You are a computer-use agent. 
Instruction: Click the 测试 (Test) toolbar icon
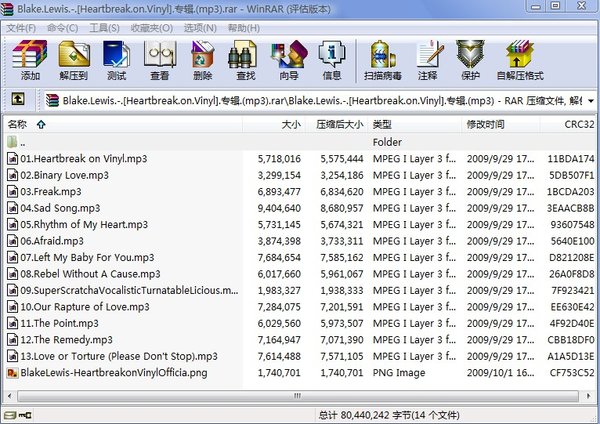point(117,54)
